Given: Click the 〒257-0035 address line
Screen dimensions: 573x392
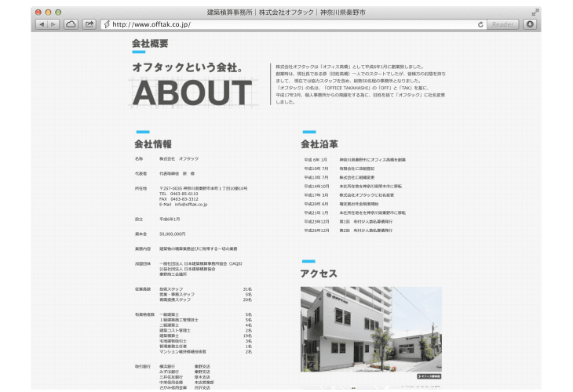Looking at the screenshot, I should tap(203, 188).
